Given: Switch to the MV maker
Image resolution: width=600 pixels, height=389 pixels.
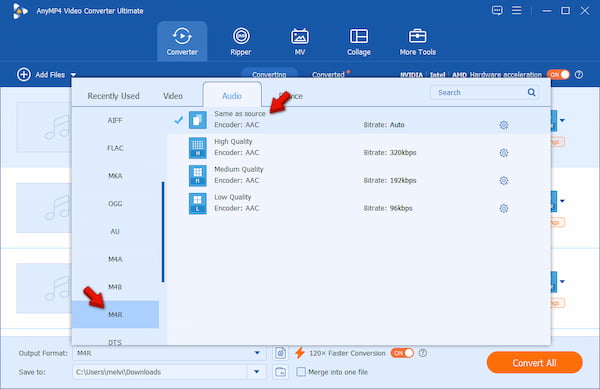Looking at the screenshot, I should point(300,41).
